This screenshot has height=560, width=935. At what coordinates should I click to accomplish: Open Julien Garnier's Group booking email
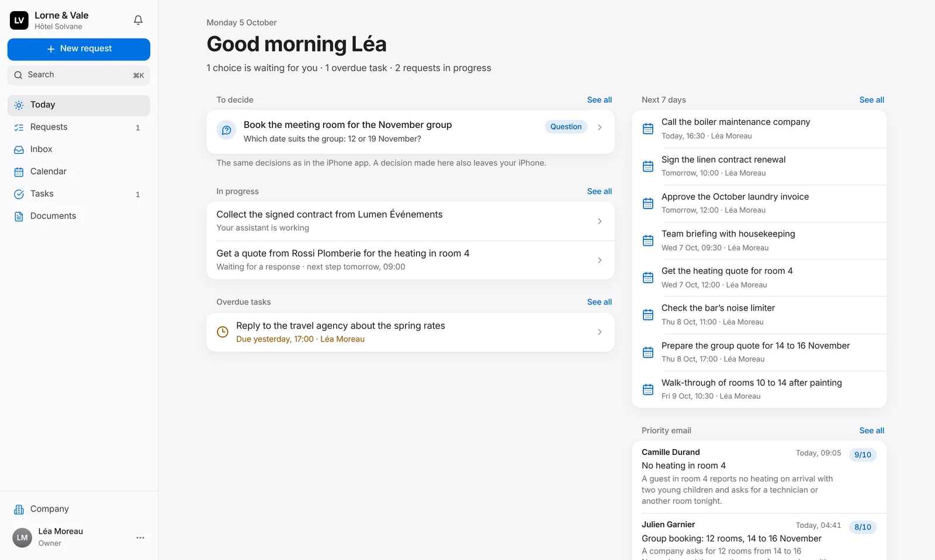click(x=759, y=537)
